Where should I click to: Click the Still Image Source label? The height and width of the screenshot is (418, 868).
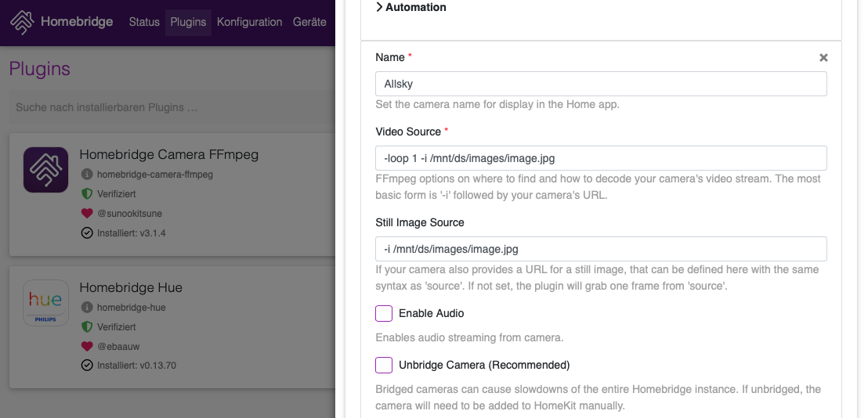click(420, 222)
